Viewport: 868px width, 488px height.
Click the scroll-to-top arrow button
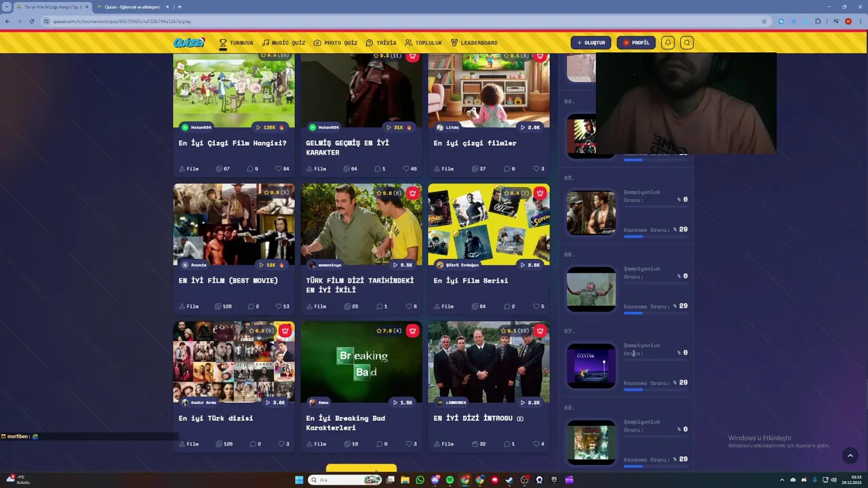850,456
